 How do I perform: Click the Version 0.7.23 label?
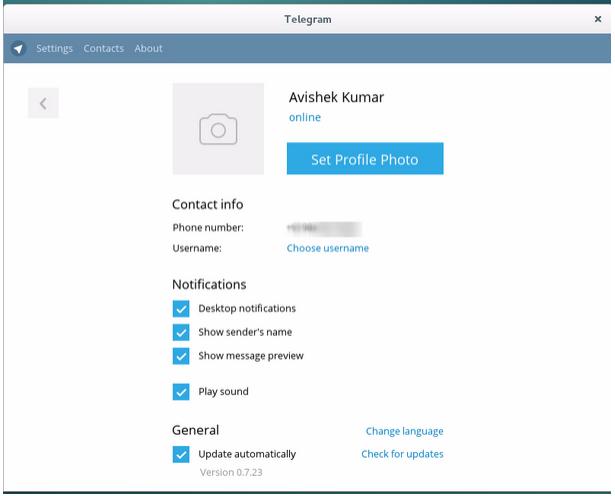click(x=231, y=472)
